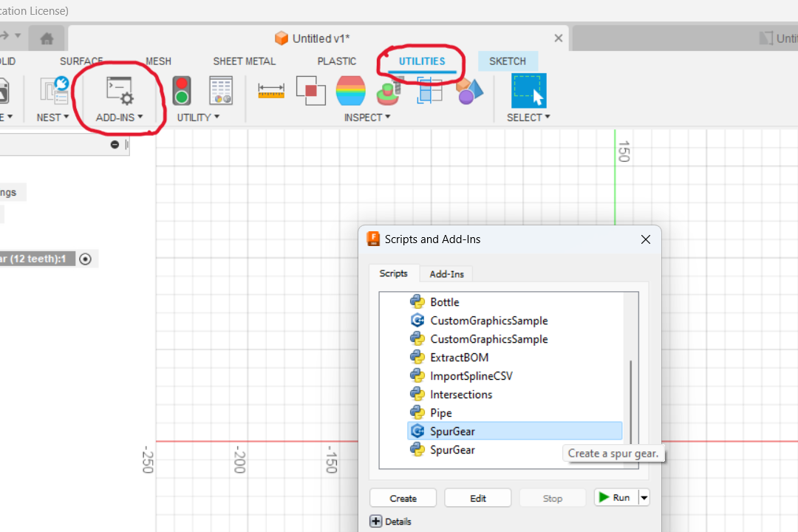Select the Python SpurGear script entry
This screenshot has height=532, width=798.
click(x=452, y=450)
